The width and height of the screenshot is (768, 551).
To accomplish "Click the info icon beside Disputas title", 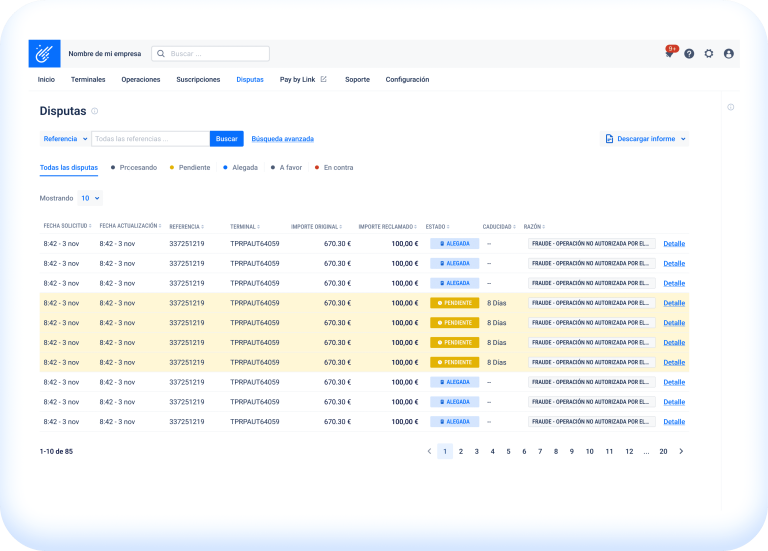I will (x=95, y=111).
